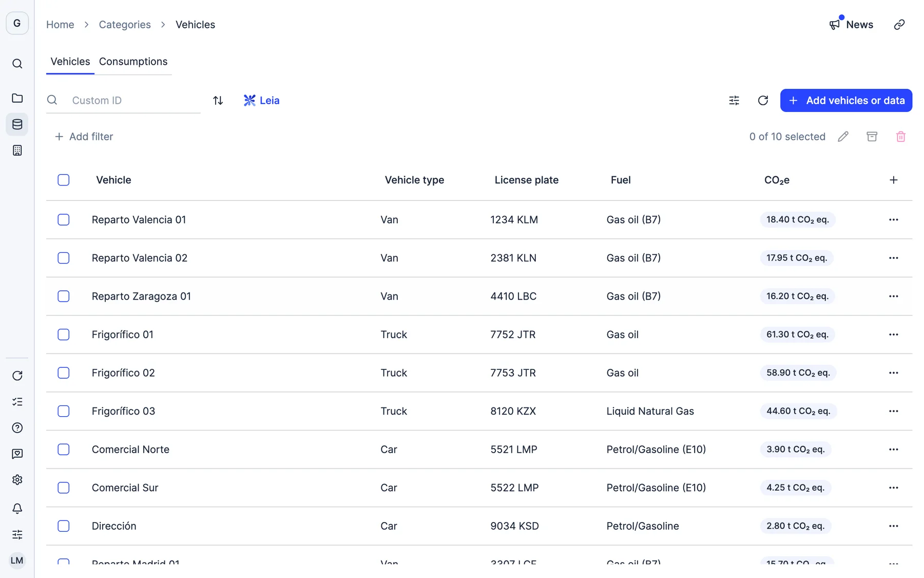
Task: Open the folder icon in sidebar
Action: point(17,98)
